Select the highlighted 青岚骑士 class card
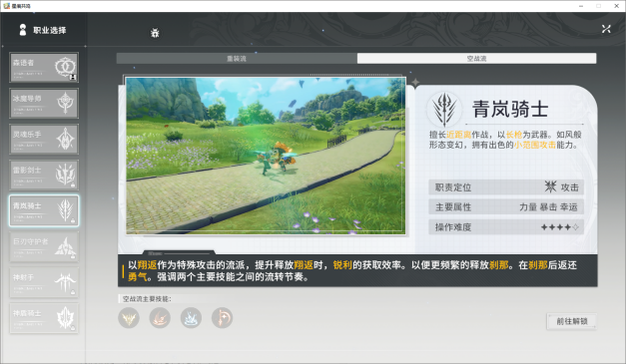626x364 pixels. click(x=44, y=210)
